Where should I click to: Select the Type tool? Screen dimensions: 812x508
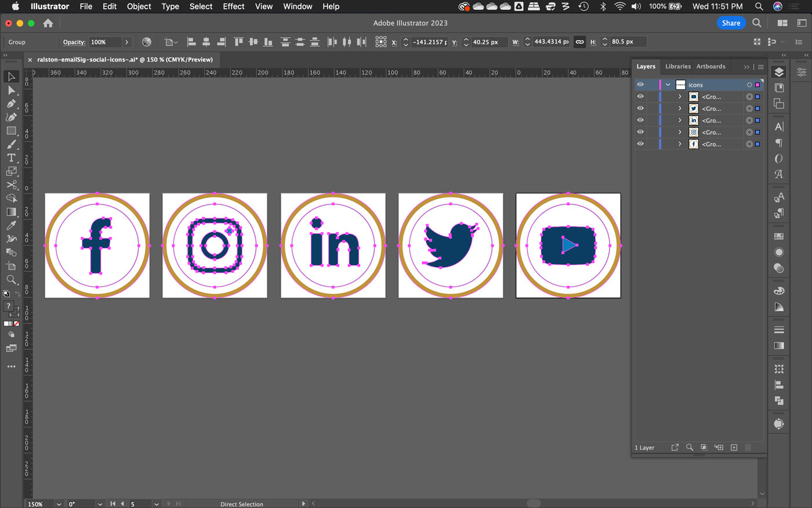click(11, 158)
